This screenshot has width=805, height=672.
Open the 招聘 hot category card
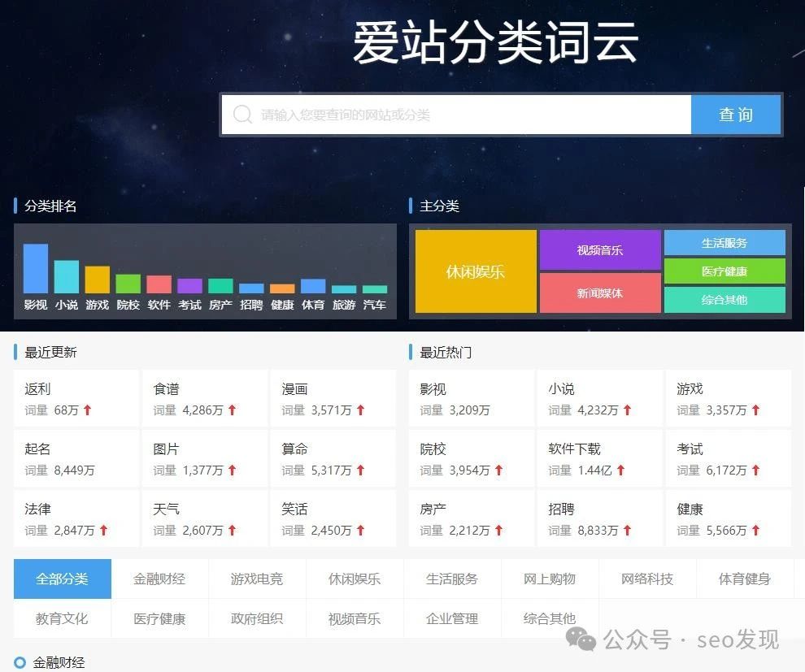(599, 518)
